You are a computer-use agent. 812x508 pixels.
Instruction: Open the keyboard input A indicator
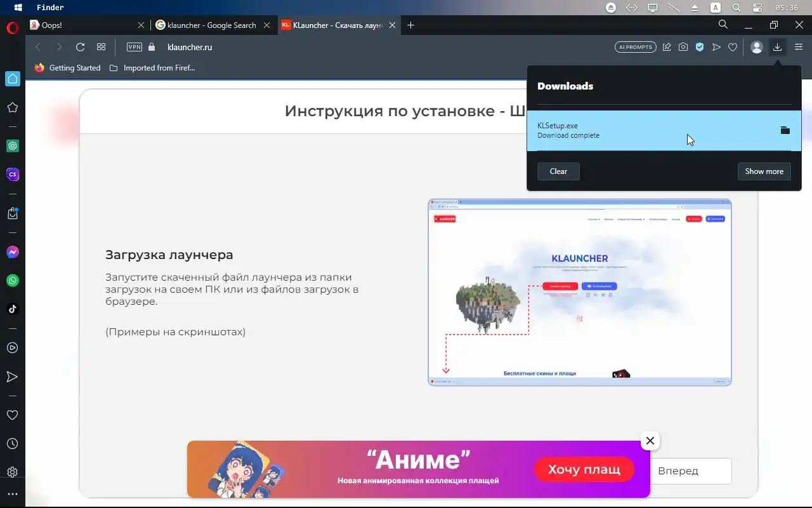click(x=716, y=8)
